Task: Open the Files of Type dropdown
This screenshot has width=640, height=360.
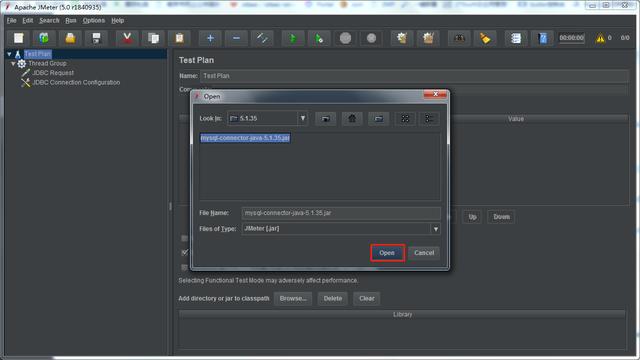Action: coord(436,229)
